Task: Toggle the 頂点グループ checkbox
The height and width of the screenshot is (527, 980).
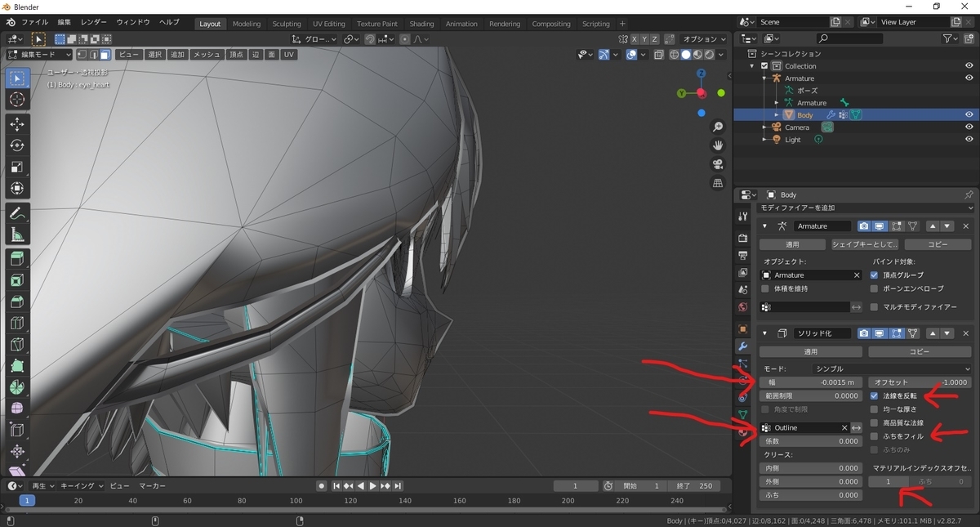Action: (875, 275)
